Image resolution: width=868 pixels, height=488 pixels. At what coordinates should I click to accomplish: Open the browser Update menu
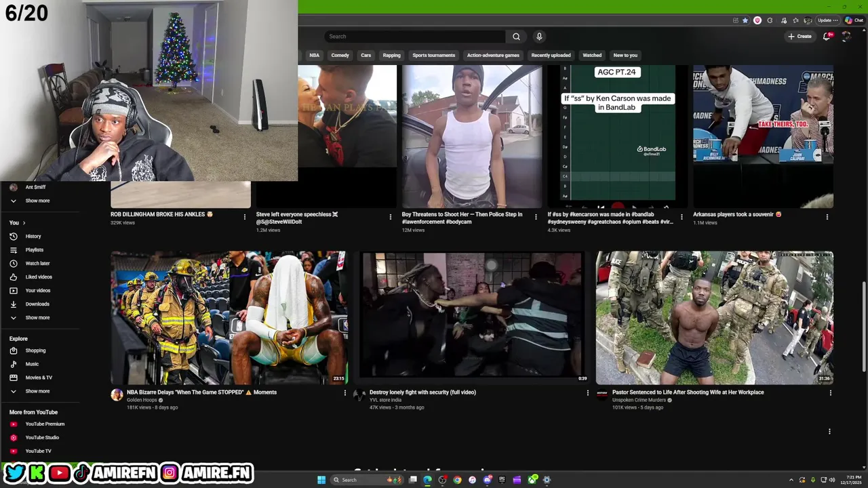(828, 20)
